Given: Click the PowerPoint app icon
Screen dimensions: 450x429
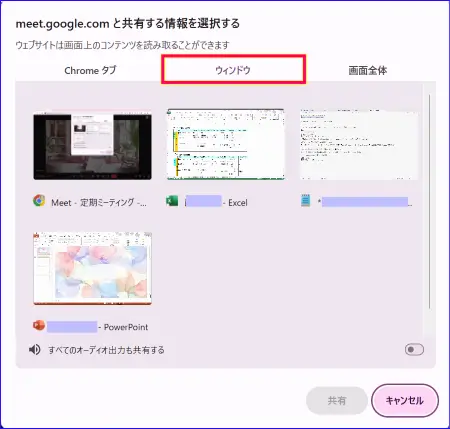Looking at the screenshot, I should tap(39, 325).
